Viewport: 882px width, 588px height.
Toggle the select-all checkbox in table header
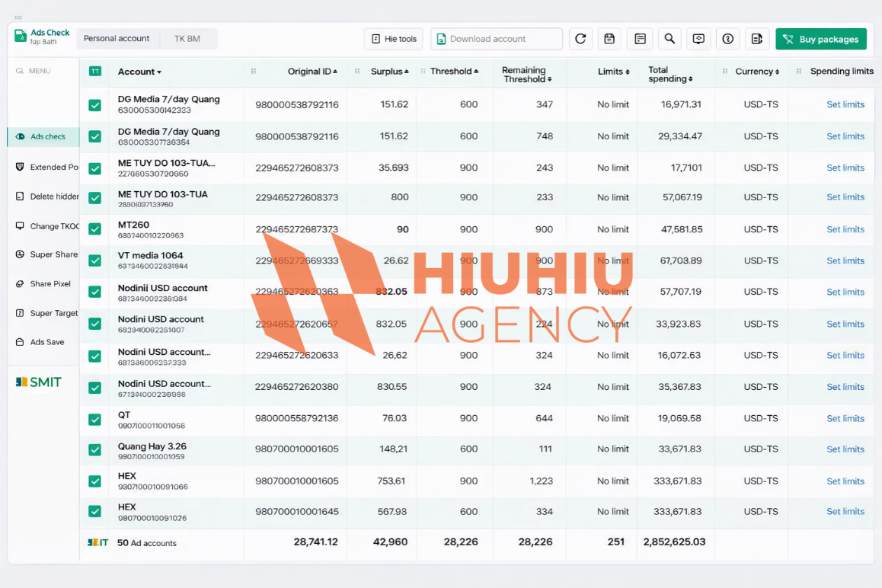[x=95, y=72]
